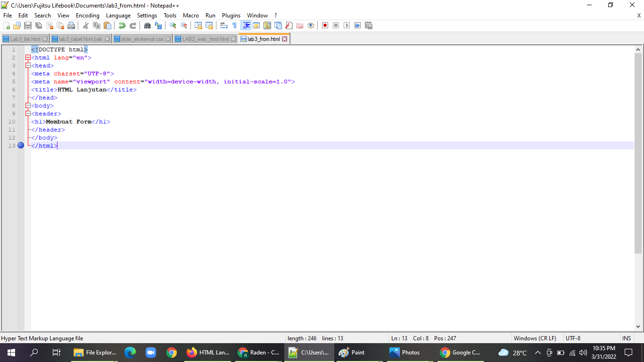
Task: Toggle Show All Characters pilcrow icon
Action: [x=235, y=25]
